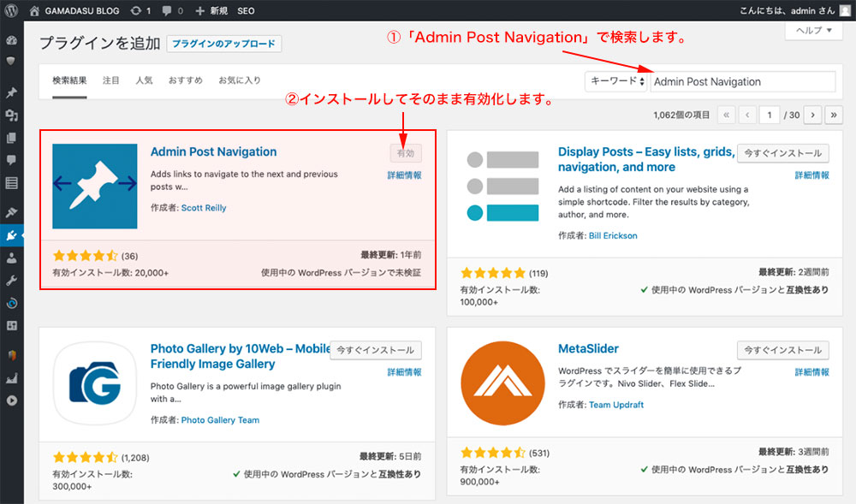Click the play circle icon in sidebar
856x504 pixels.
[11, 400]
